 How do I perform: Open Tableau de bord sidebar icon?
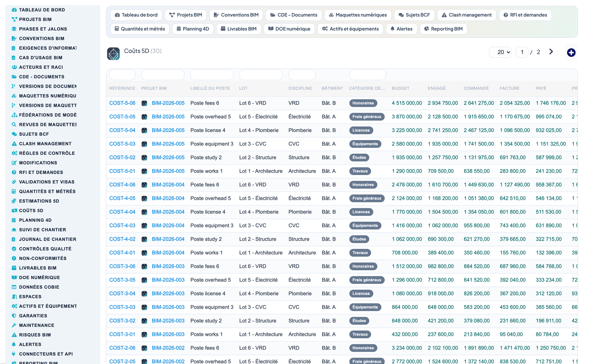(14, 10)
